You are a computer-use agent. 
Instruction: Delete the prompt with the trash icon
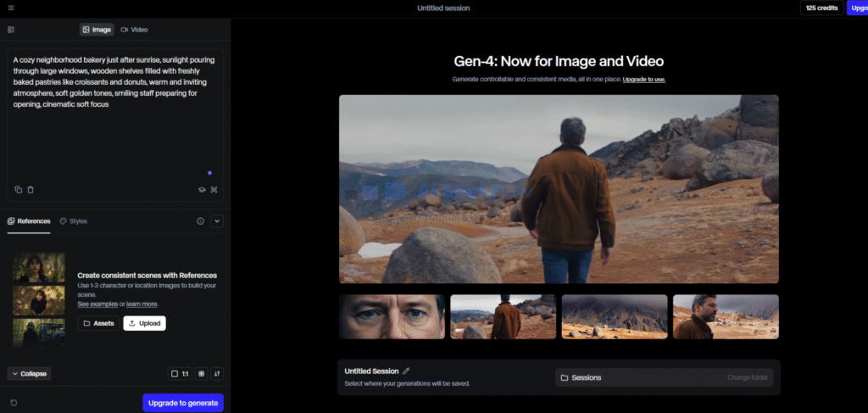tap(31, 190)
